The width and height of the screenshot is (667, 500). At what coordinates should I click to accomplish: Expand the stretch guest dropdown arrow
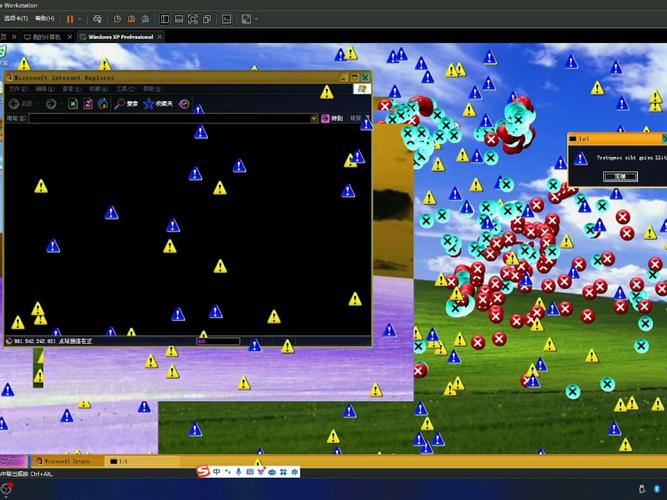[x=256, y=19]
